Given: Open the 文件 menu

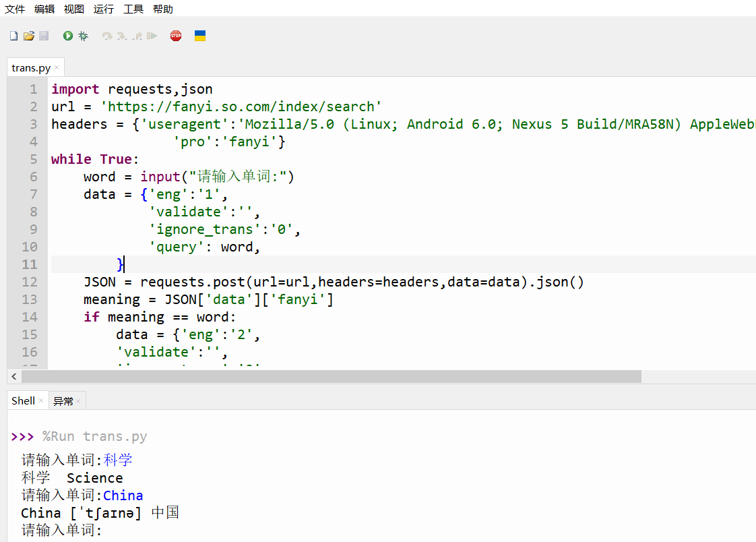Looking at the screenshot, I should [x=14, y=9].
